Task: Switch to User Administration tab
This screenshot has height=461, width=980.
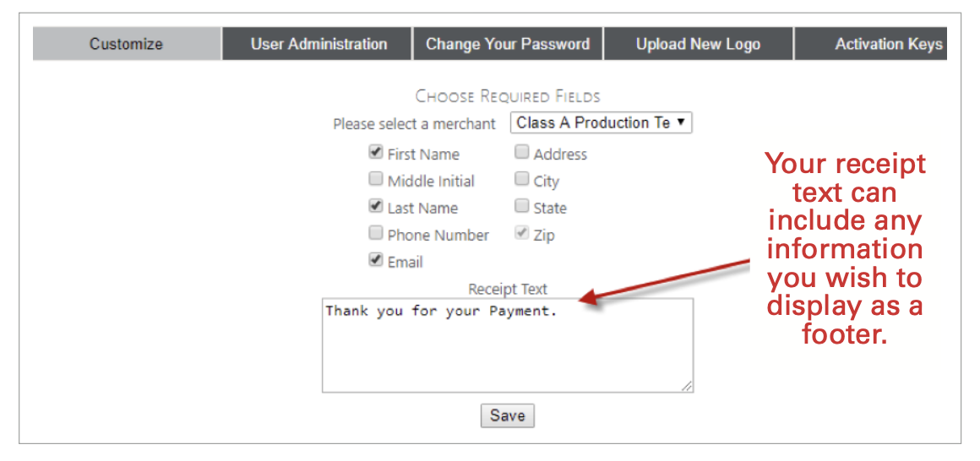Action: point(318,45)
